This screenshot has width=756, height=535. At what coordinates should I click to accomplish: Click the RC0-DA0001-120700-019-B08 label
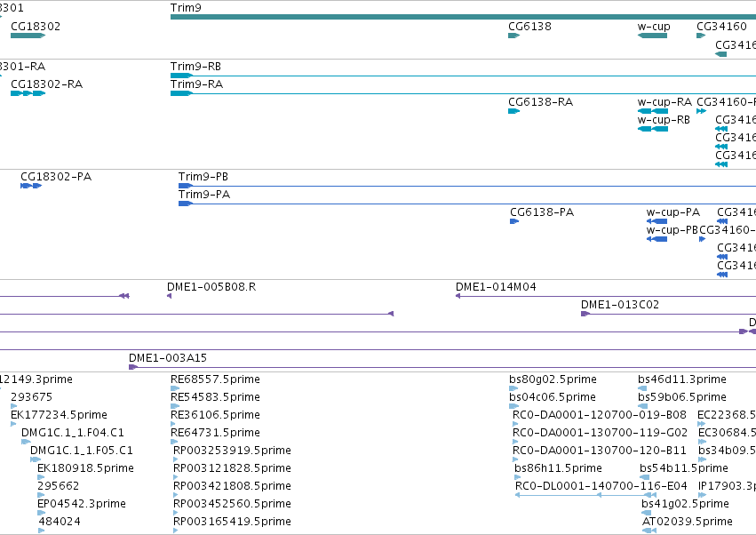point(600,415)
